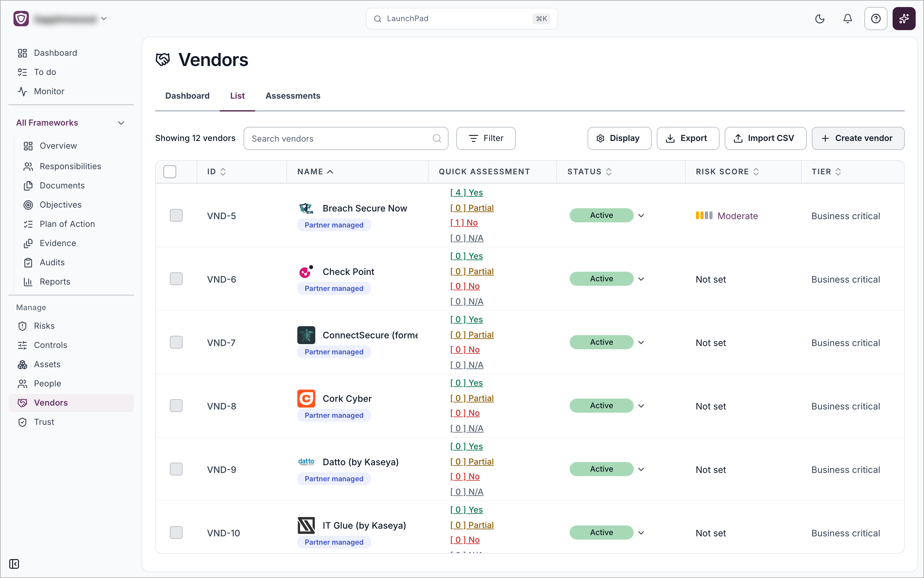Select the VND-5 row checkbox
This screenshot has width=924, height=578.
pos(176,215)
